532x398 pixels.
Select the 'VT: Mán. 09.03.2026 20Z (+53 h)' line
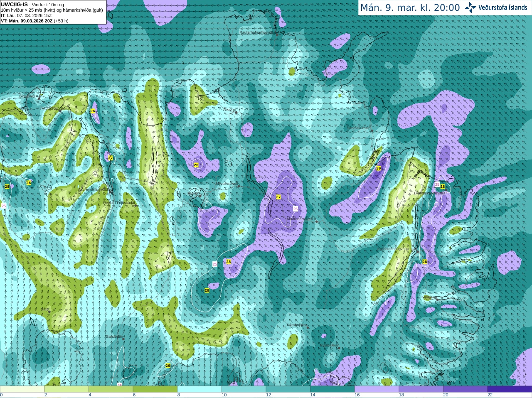pos(34,21)
